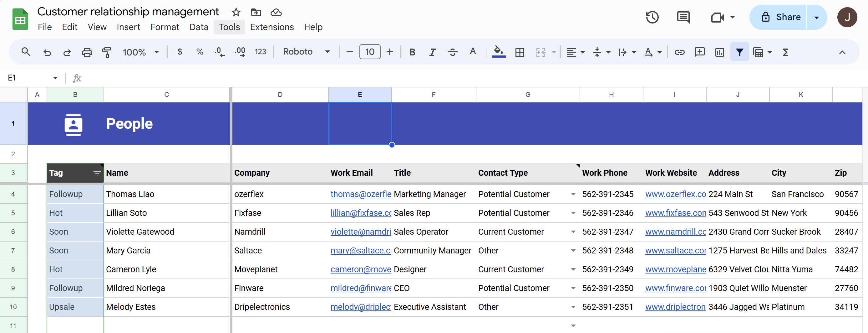This screenshot has width=868, height=333.
Task: Click the insert chart icon
Action: 719,52
